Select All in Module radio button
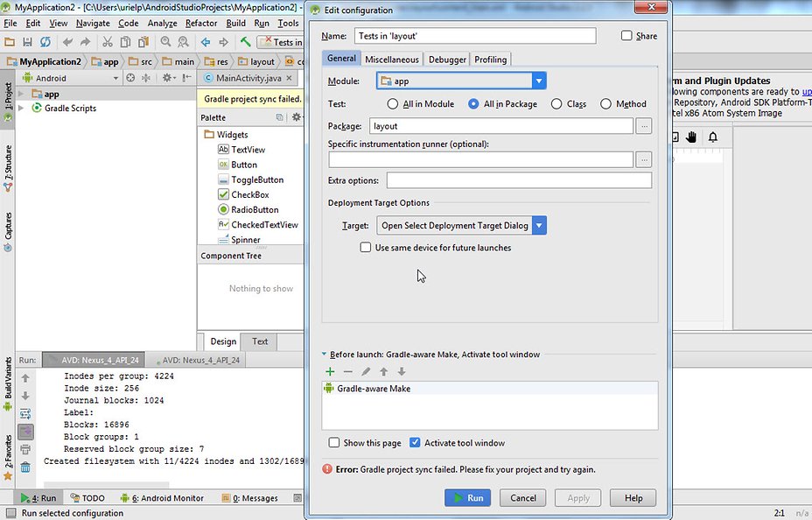812x520 pixels. (393, 103)
